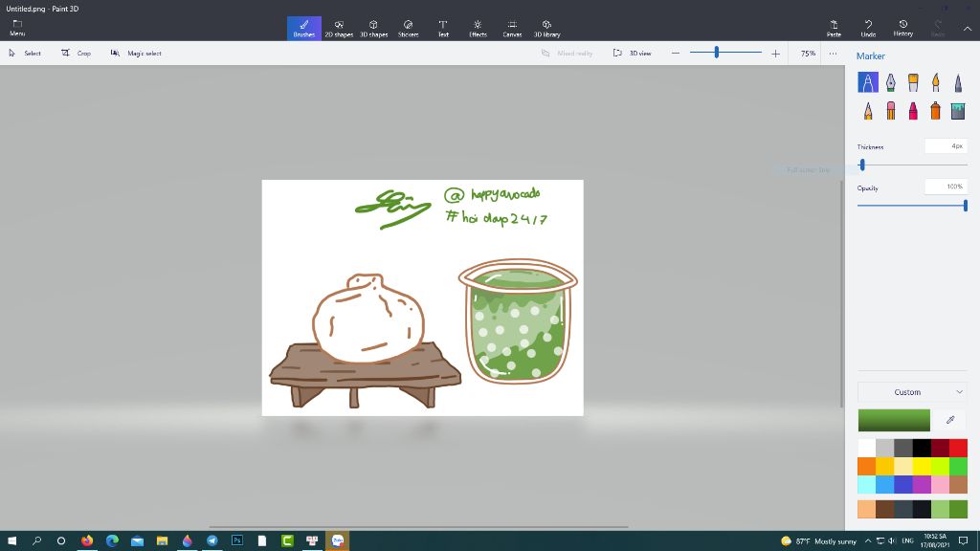Click the vertical canvas scrollbar
This screenshot has width=980, height=551.
point(841,294)
